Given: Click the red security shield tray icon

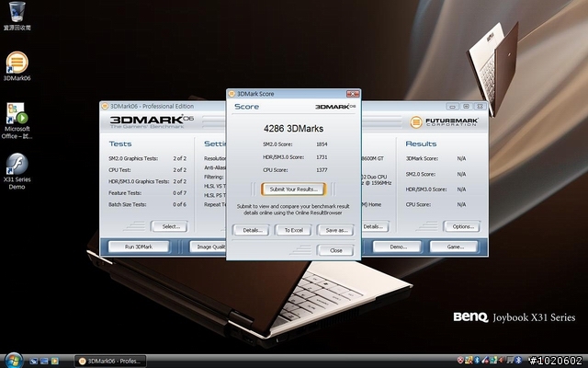Looking at the screenshot, I should pos(460,361).
